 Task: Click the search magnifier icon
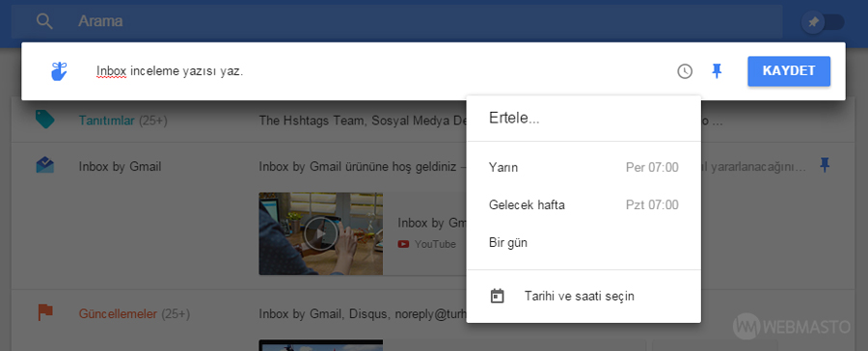44,21
